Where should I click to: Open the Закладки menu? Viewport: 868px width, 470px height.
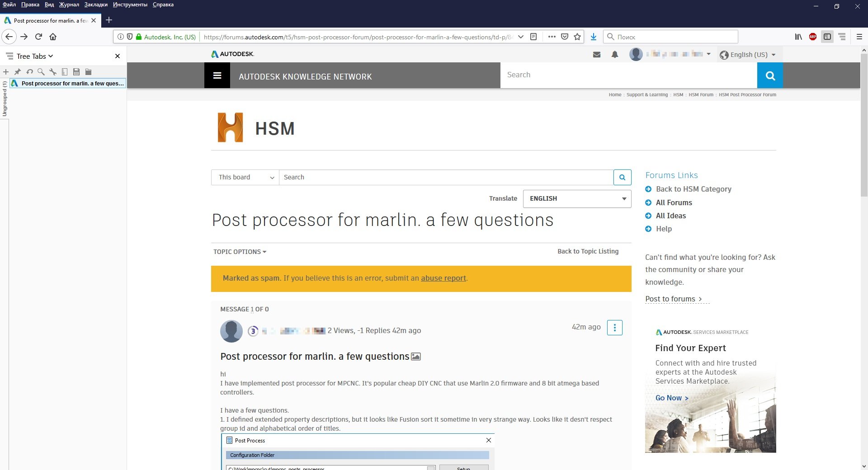pyautogui.click(x=96, y=5)
